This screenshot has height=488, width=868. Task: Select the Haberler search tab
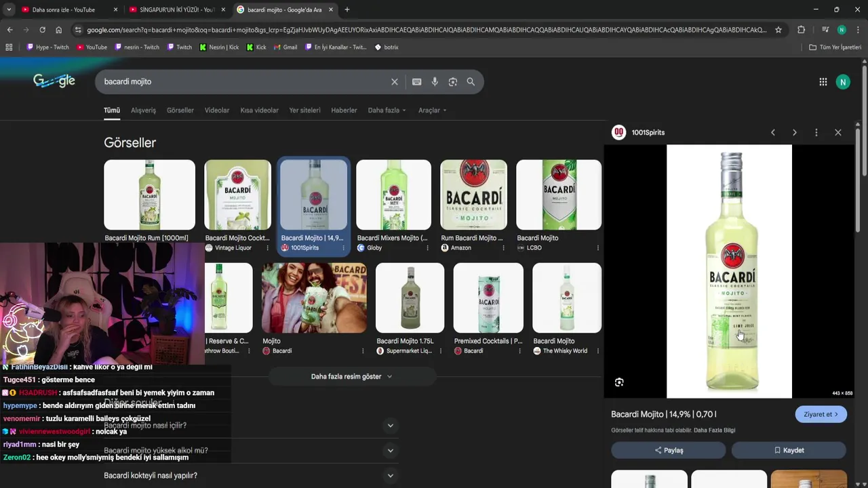point(344,110)
